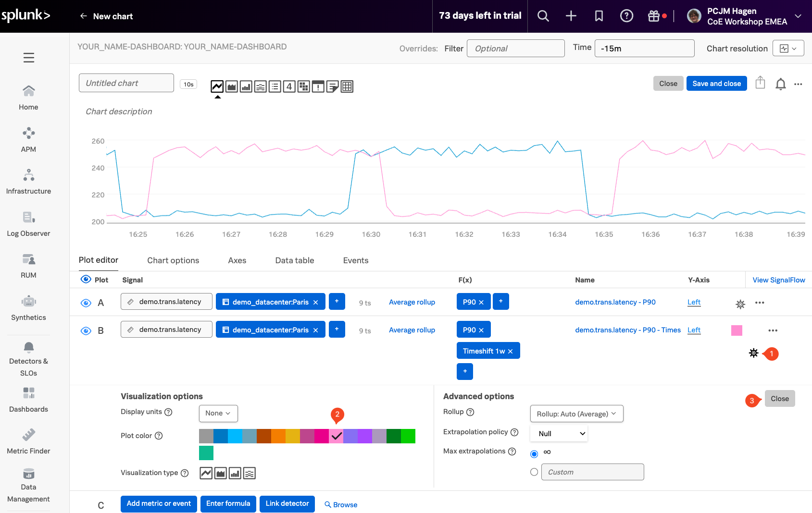Select the Custom max extrapolations radio button

(534, 472)
